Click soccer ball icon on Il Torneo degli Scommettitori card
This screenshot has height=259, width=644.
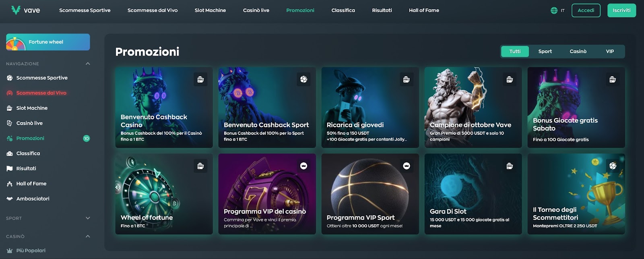613,166
